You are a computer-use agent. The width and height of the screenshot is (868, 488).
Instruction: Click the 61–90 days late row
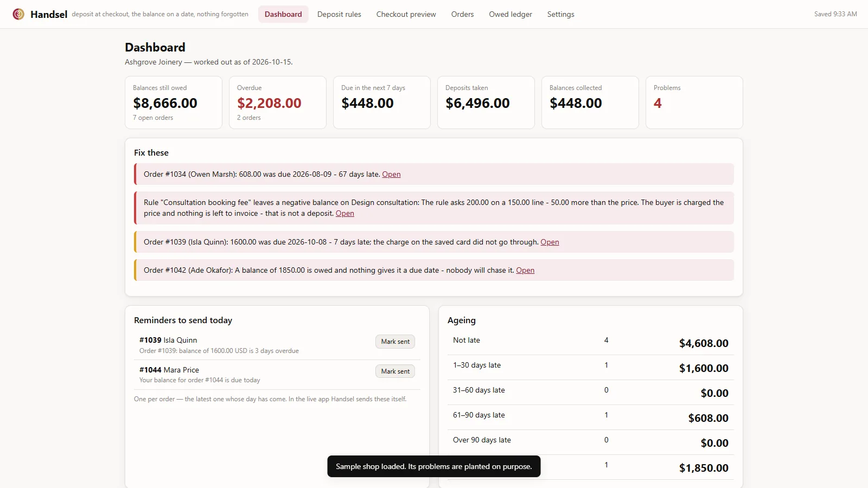(x=591, y=418)
